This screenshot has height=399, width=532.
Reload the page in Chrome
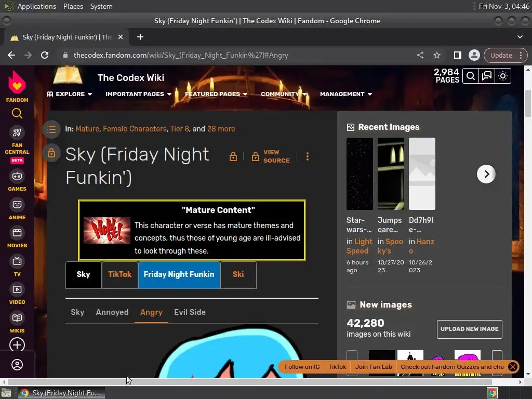[x=45, y=55]
